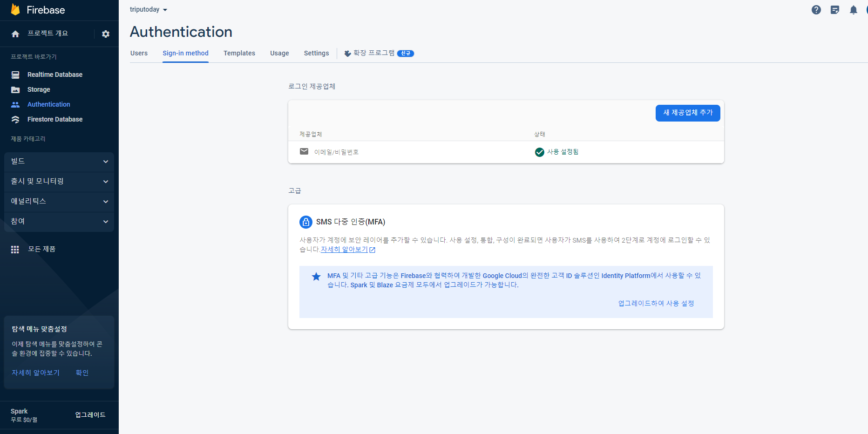This screenshot has height=434, width=868.
Task: Open the Settings tab
Action: click(317, 53)
